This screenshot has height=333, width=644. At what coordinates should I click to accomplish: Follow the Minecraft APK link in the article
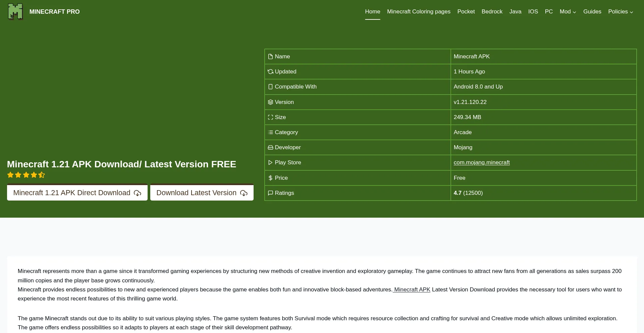(x=412, y=290)
